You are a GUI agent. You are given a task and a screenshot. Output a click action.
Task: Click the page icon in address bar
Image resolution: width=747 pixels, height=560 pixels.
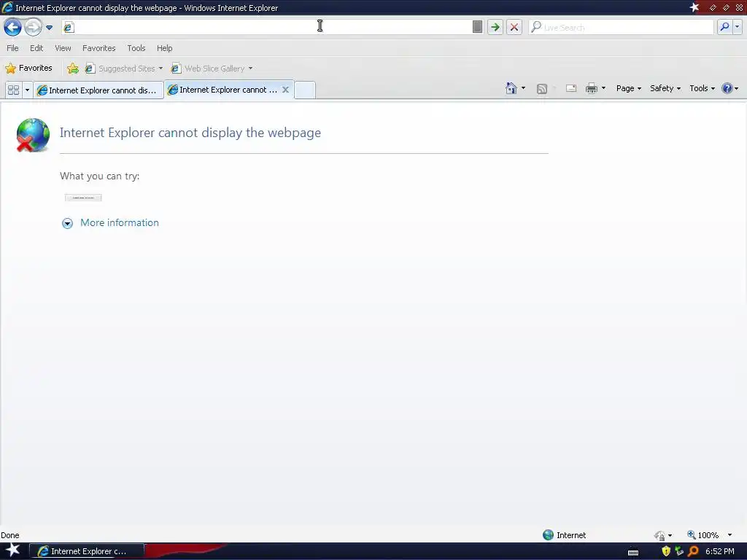tap(69, 27)
